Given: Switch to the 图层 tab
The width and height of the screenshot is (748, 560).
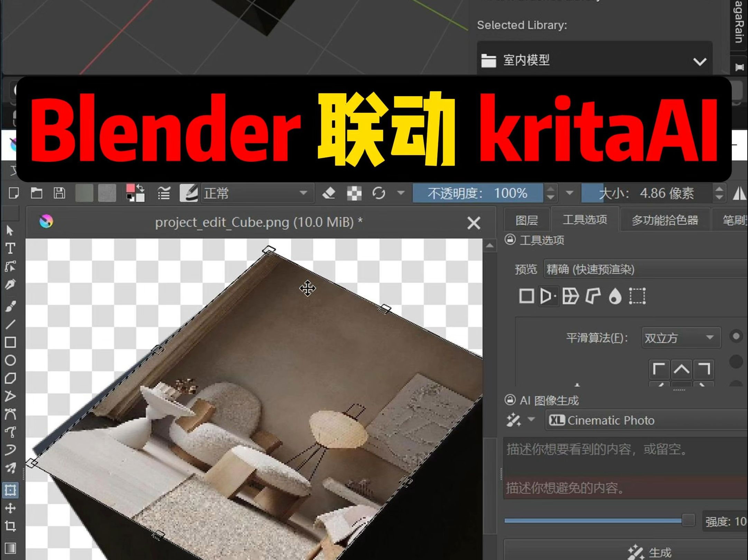Looking at the screenshot, I should pos(526,220).
